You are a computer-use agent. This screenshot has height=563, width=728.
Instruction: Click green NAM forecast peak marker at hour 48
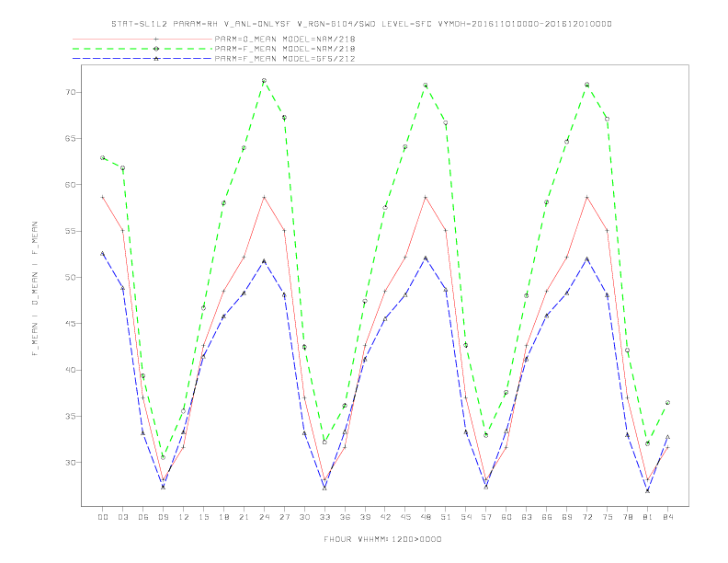[426, 85]
